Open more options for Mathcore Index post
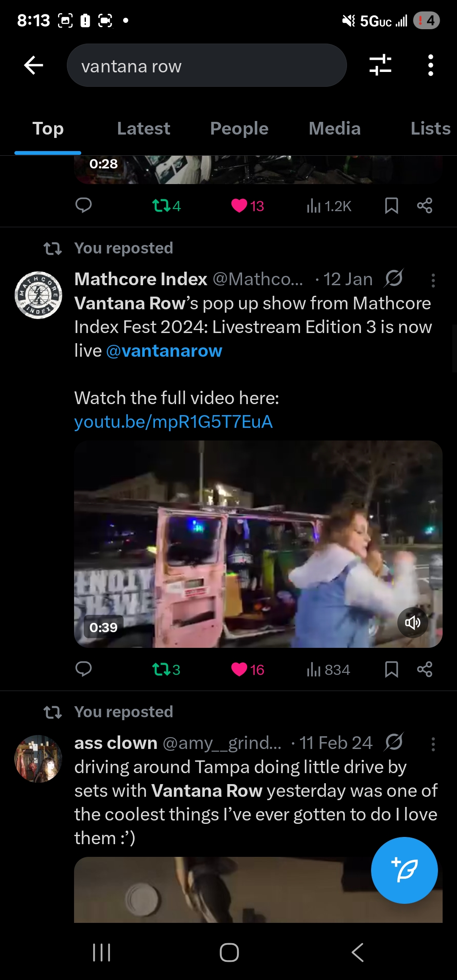 (433, 280)
